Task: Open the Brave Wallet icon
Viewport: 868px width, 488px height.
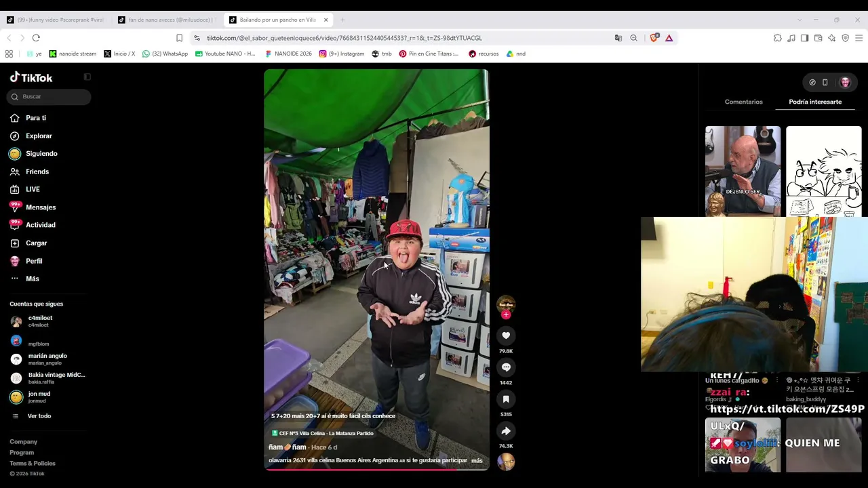Action: point(818,38)
